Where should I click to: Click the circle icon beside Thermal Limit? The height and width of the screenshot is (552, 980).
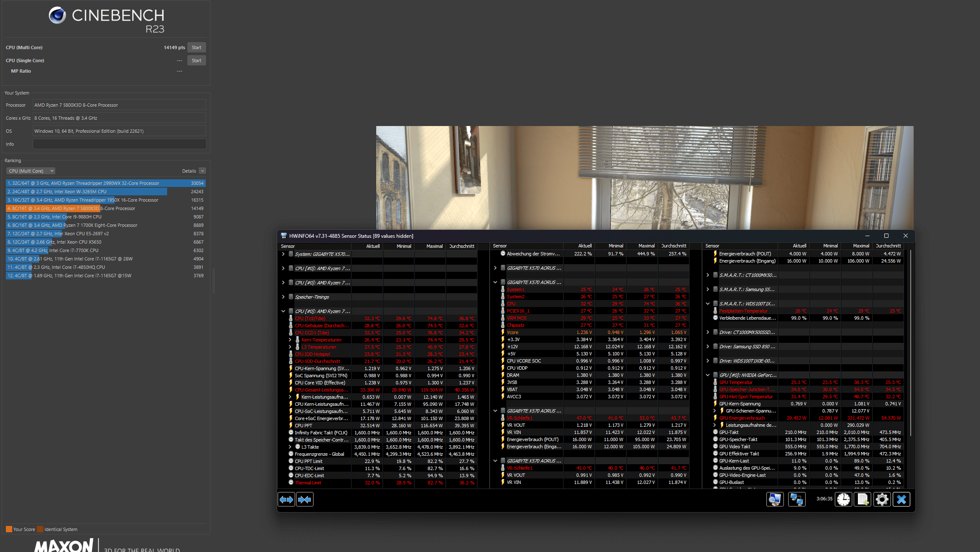[x=291, y=482]
